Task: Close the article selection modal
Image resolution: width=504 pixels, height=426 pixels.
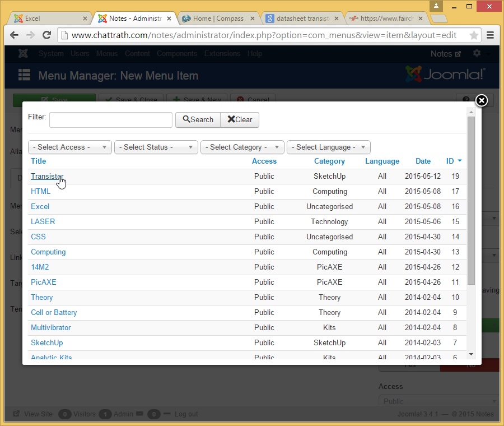Action: click(x=481, y=100)
